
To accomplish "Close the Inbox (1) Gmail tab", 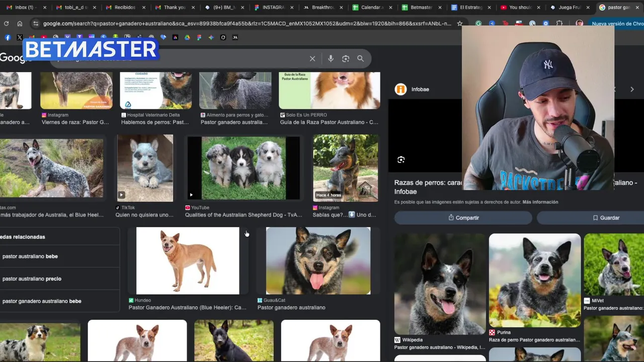I will (x=45, y=8).
